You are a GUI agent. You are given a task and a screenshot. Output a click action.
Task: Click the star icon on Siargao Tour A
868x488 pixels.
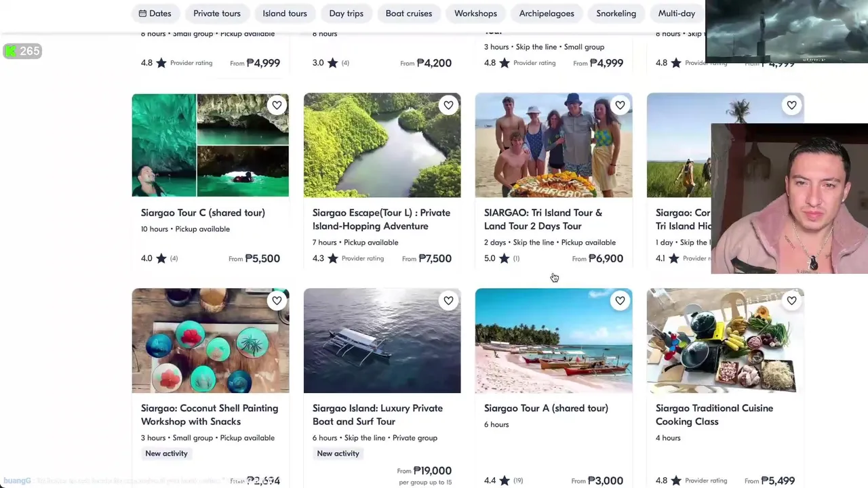[x=505, y=481]
